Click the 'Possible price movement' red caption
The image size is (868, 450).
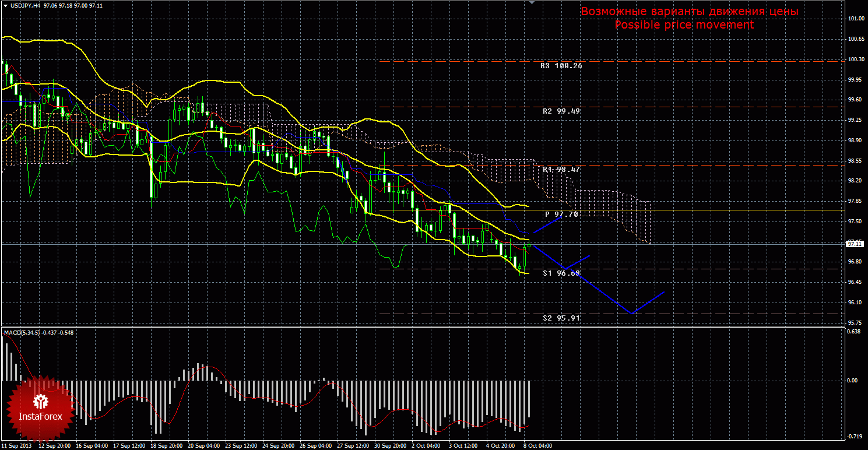pyautogui.click(x=684, y=25)
